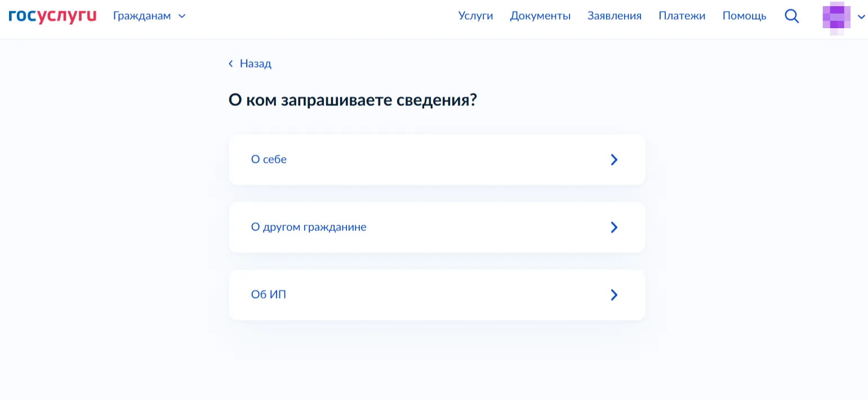
Task: Go to the Документы section
Action: point(540,16)
